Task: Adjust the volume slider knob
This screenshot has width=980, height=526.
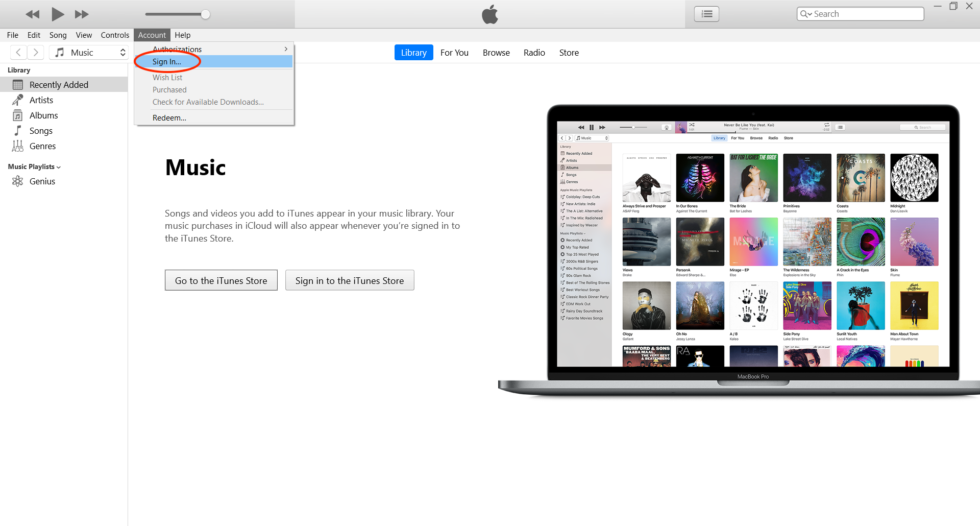Action: [205, 14]
